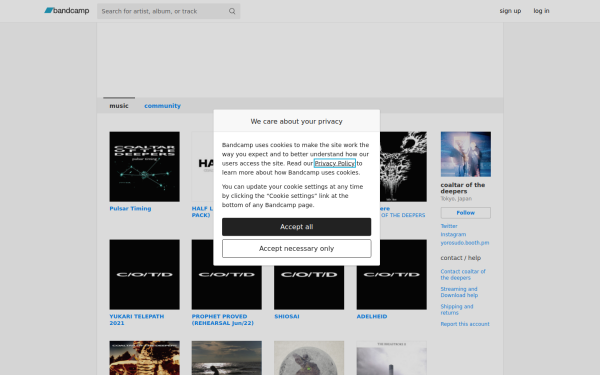Open the HALF L... PACK) title link

click(x=202, y=212)
